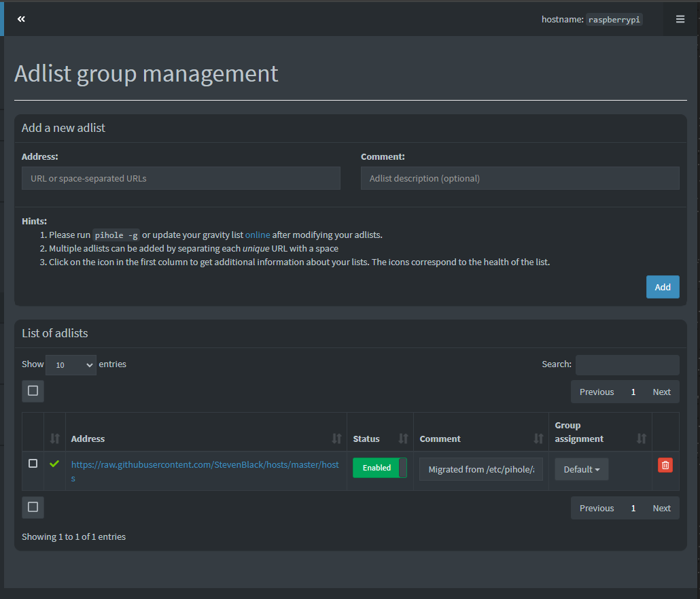Sort by the health icon column

(55, 439)
